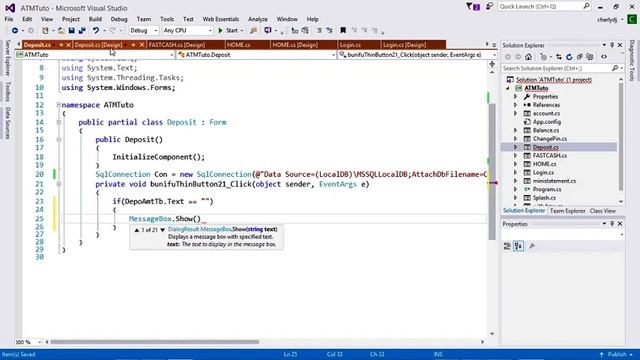Select App.config in Solution Explorer
Viewport: 640px width, 360px height.
pyautogui.click(x=547, y=122)
